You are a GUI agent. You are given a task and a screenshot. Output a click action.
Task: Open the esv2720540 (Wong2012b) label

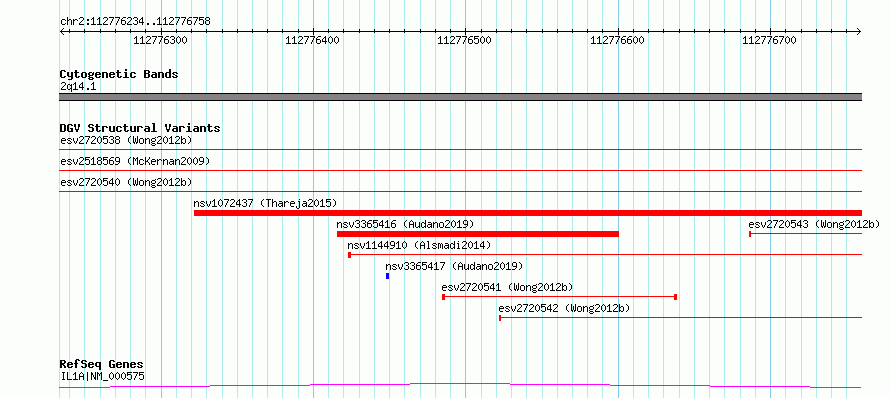click(126, 182)
